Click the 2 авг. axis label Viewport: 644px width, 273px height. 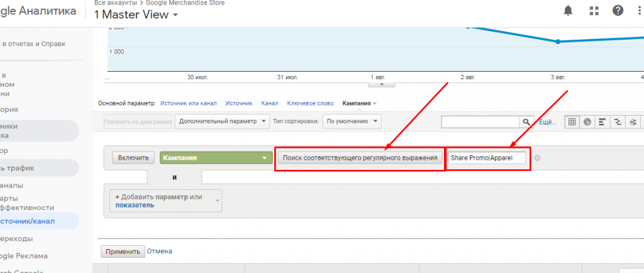(468, 77)
